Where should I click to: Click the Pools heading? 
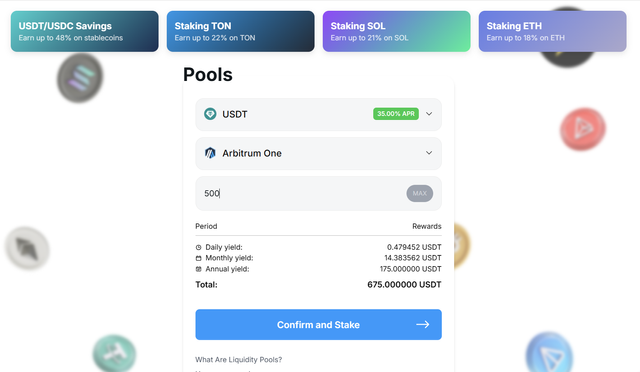[208, 75]
